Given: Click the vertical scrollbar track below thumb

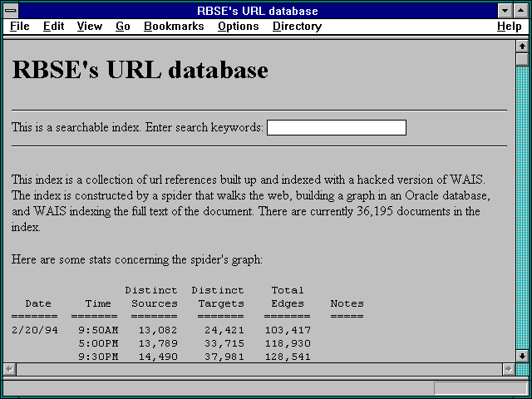Looking at the screenshot, I should click(522, 208).
